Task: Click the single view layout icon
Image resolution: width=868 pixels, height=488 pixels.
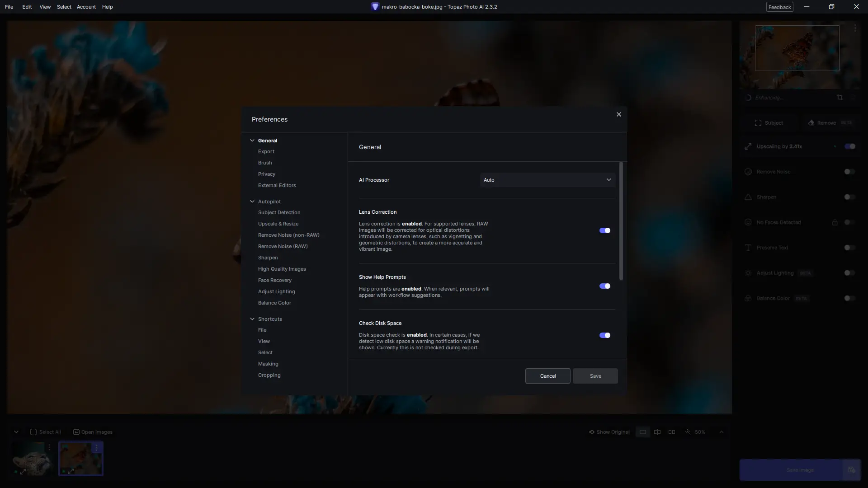Action: coord(642,432)
